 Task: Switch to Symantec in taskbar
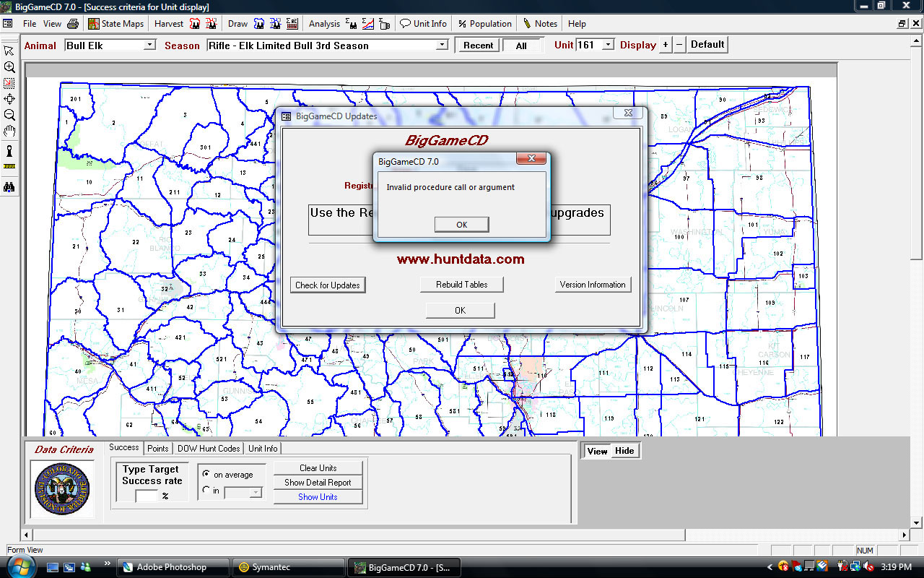(287, 567)
